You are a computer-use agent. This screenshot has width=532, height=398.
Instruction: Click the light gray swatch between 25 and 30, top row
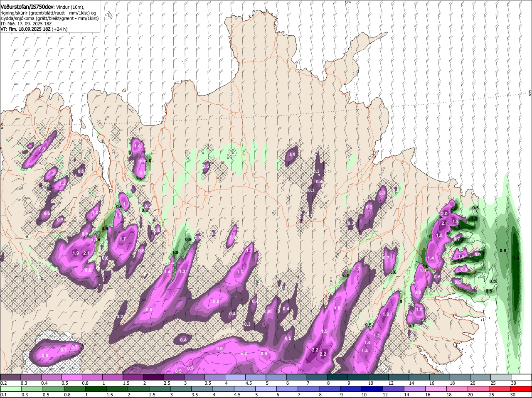(501, 377)
